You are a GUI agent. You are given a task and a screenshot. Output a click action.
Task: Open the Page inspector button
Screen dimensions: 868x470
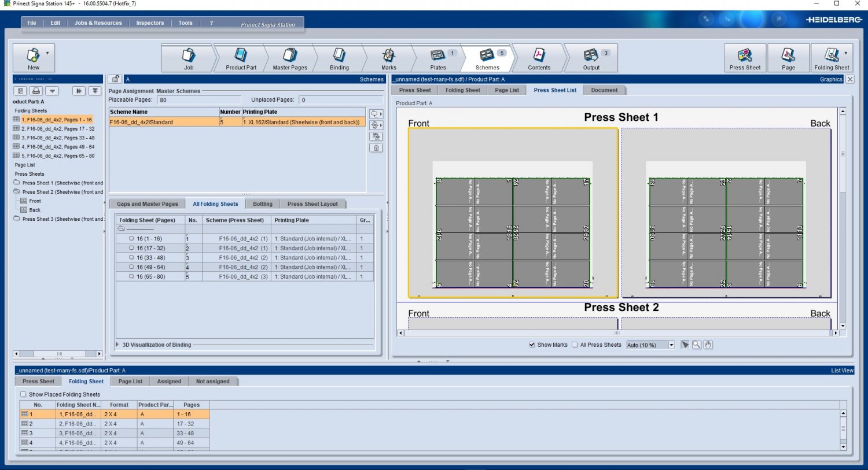point(788,58)
